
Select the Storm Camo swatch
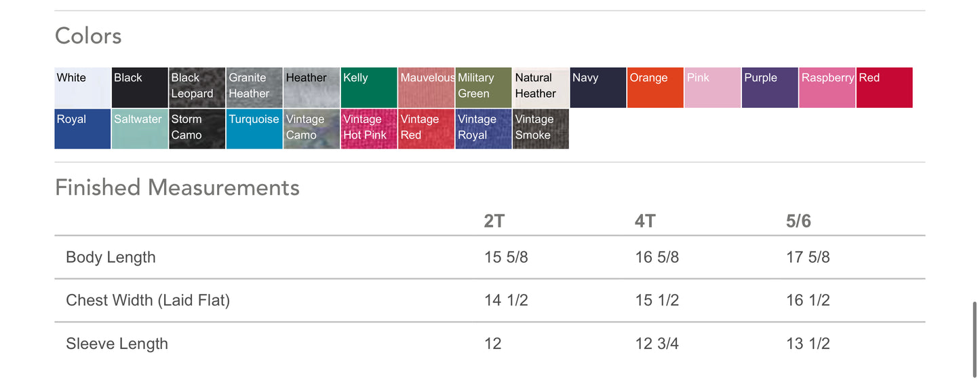(197, 129)
